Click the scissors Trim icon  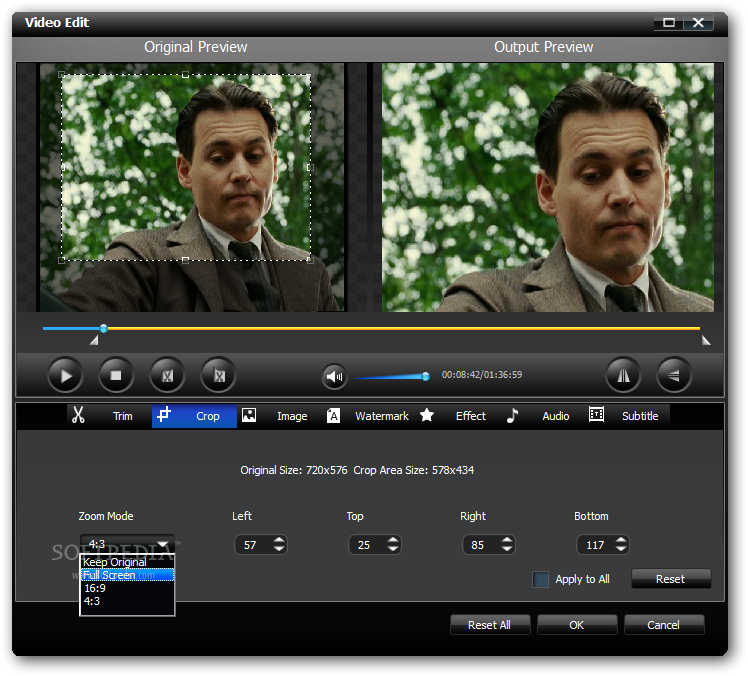pyautogui.click(x=78, y=415)
